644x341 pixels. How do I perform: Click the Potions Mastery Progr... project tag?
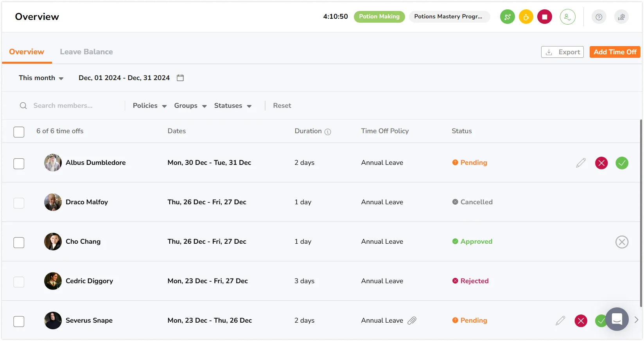point(449,16)
